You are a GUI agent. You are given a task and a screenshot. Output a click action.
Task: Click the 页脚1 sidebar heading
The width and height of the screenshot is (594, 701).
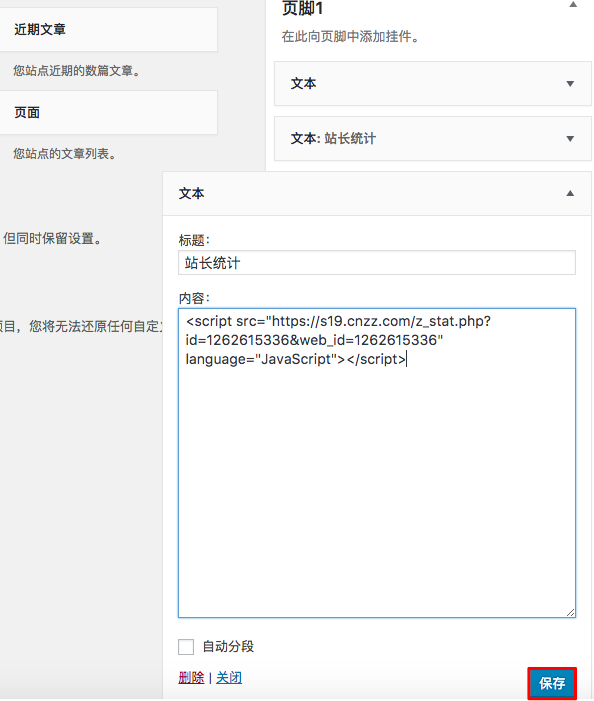(302, 8)
